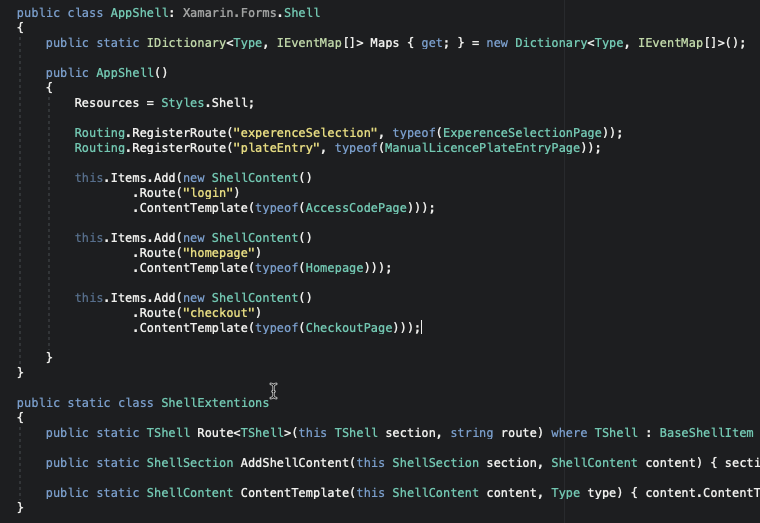The image size is (760, 523).
Task: Click the "homepage" route string
Action: [219, 253]
